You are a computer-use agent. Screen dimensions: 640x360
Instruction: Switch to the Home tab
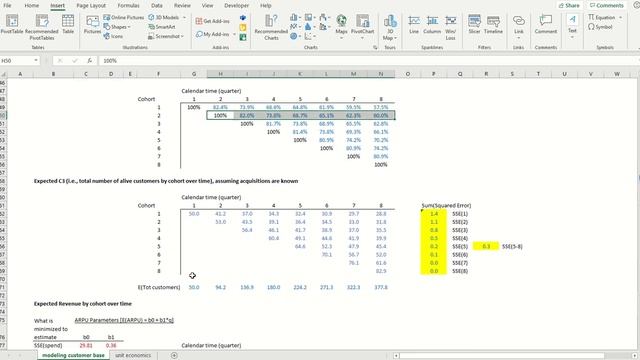pos(31,6)
